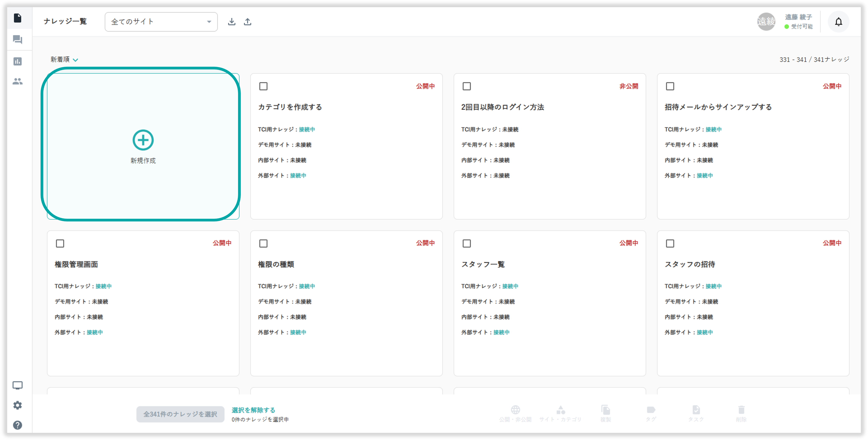The width and height of the screenshot is (868, 440).
Task: Click the 選択を解除する link
Action: (x=253, y=410)
